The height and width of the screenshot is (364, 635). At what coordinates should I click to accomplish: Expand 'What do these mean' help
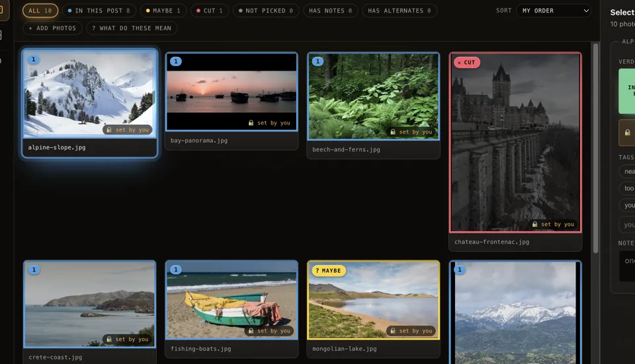[132, 28]
